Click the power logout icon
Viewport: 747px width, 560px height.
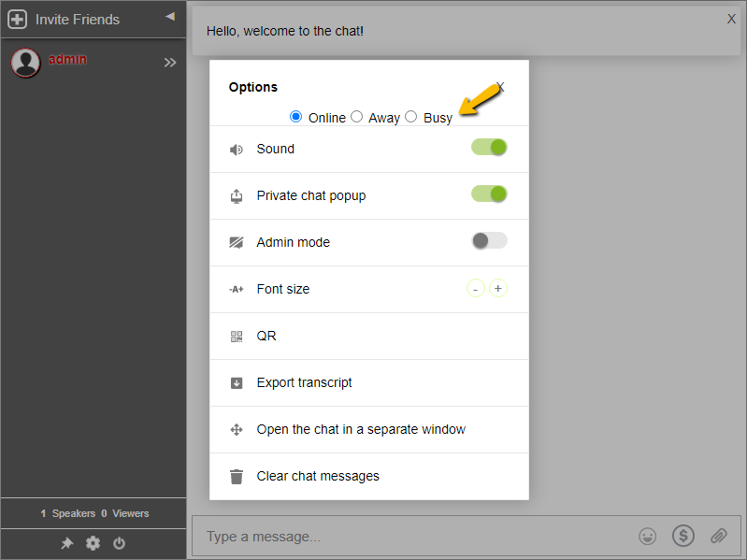[x=119, y=543]
